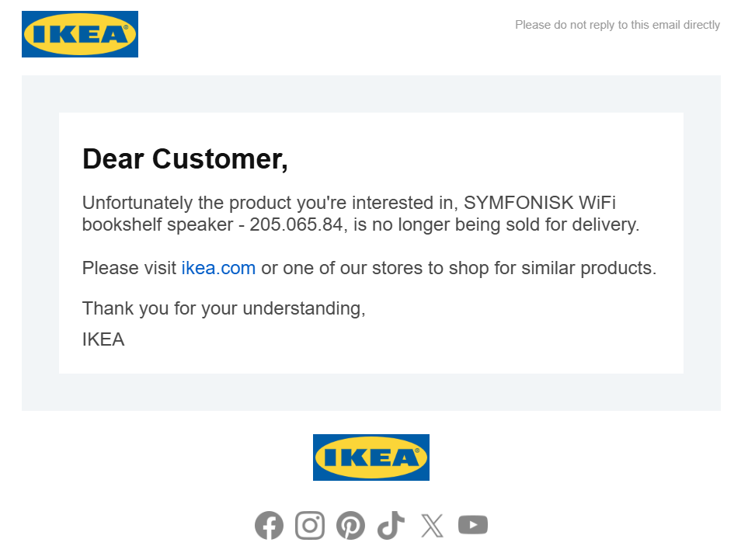755x560 pixels.
Task: Click the IKEA logo in the footer
Action: [x=371, y=457]
